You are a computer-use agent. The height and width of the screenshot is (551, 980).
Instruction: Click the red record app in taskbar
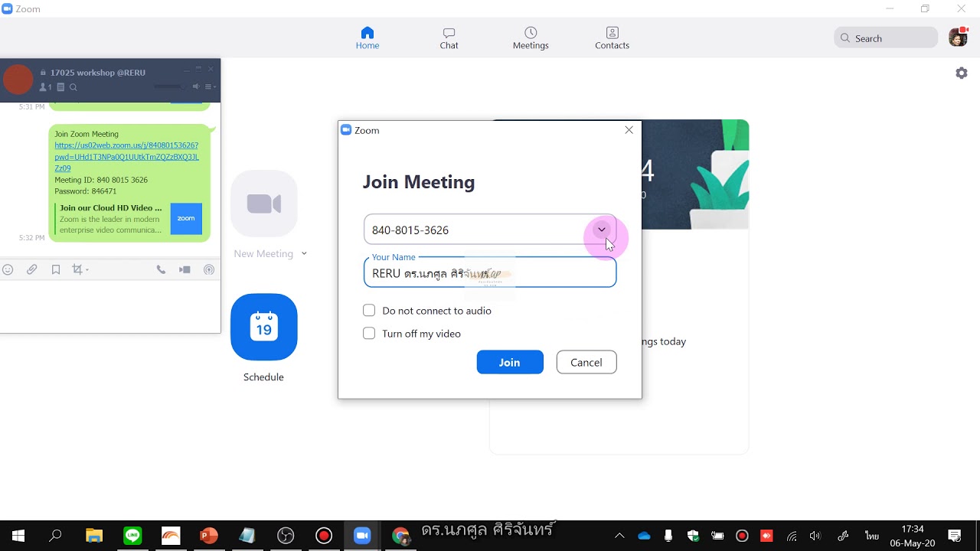click(x=324, y=536)
